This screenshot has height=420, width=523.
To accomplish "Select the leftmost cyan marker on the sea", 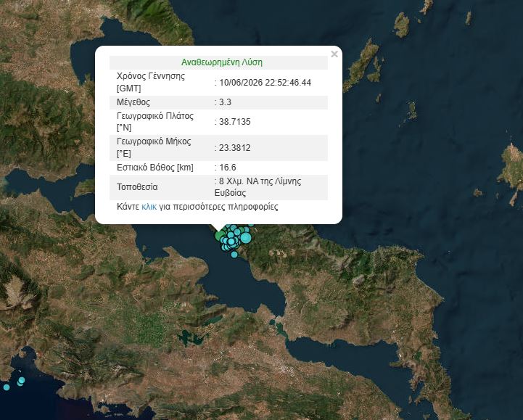I will 7,387.
